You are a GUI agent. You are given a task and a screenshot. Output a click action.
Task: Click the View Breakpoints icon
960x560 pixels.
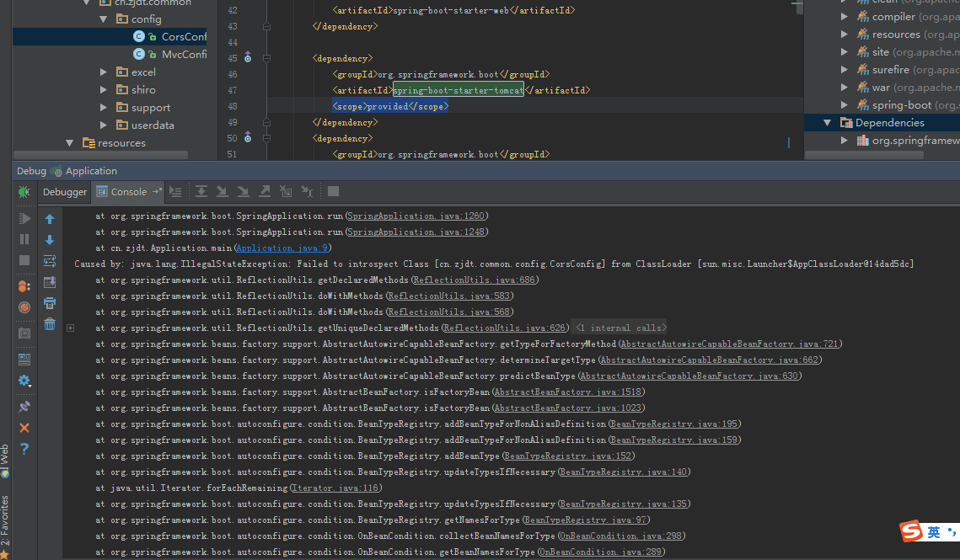pyautogui.click(x=24, y=286)
